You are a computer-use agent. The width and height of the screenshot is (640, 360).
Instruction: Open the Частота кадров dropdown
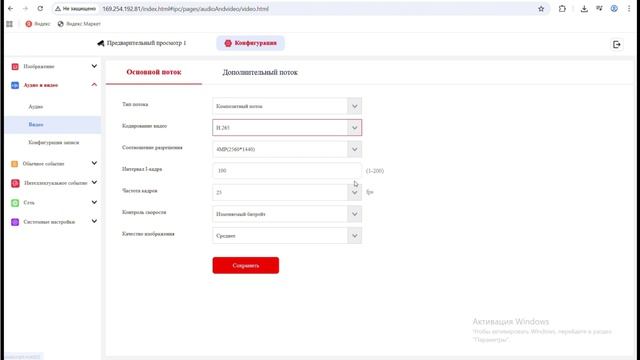[287, 192]
